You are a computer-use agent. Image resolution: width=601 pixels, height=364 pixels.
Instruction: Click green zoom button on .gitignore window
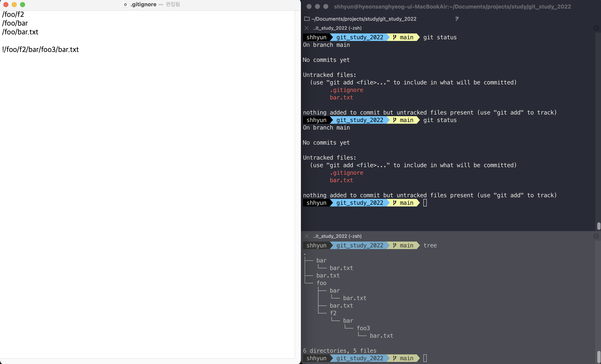pyautogui.click(x=22, y=5)
